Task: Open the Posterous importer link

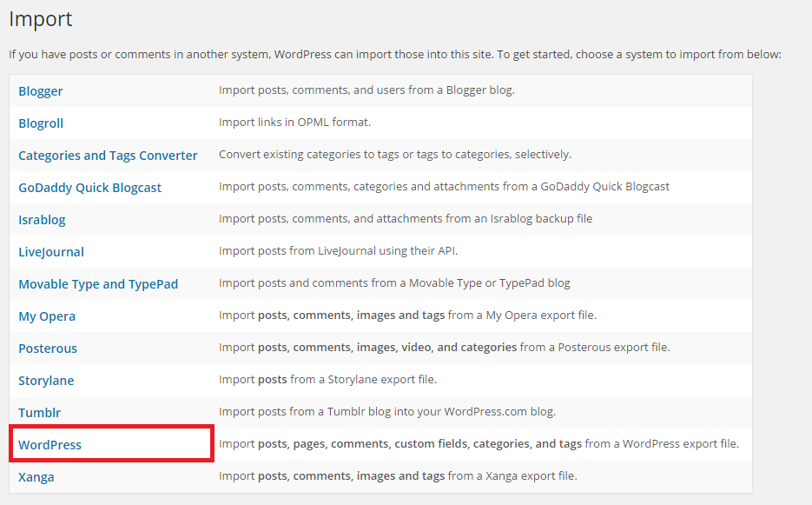Action: point(48,349)
